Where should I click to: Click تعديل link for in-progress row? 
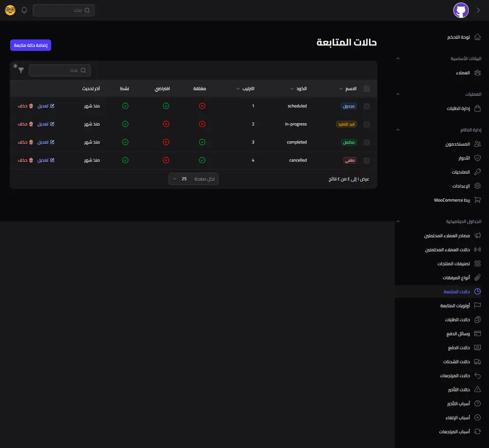pos(43,124)
